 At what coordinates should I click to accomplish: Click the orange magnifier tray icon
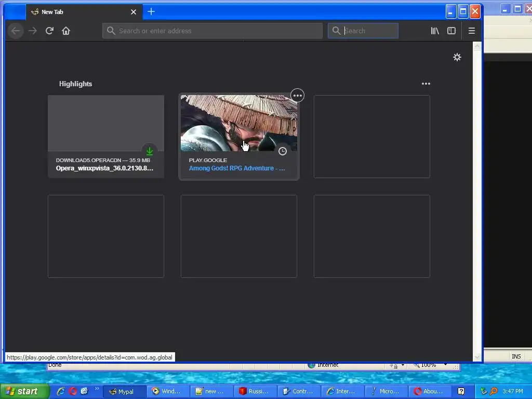[494, 391]
